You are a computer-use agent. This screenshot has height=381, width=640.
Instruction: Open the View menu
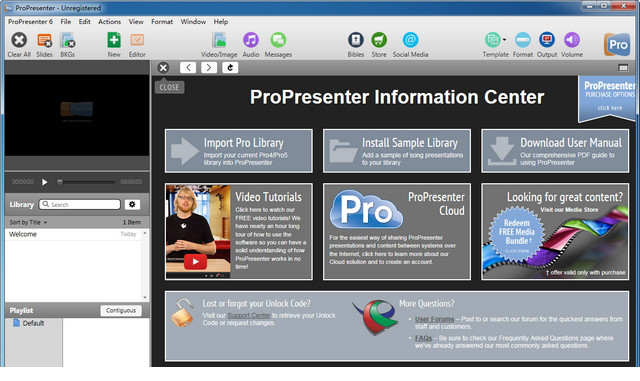point(136,22)
